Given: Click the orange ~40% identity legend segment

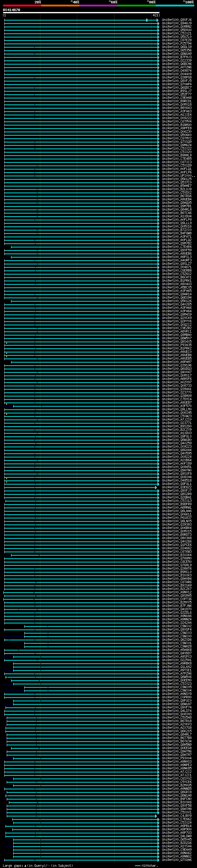Looking at the screenshot, I should (x=60, y=6).
